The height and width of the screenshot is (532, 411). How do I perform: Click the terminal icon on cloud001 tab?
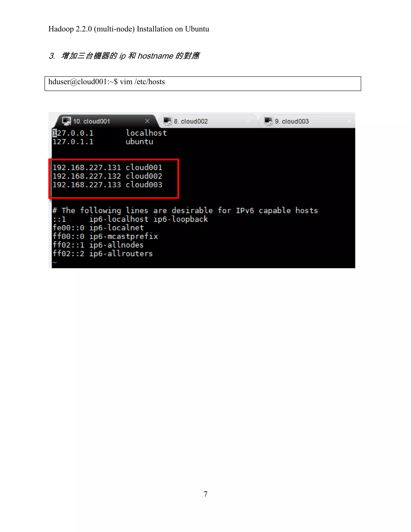pyautogui.click(x=66, y=121)
